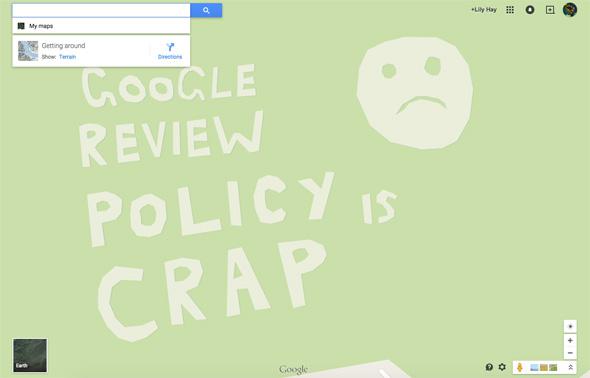
Task: Open the settings gear icon
Action: click(502, 367)
